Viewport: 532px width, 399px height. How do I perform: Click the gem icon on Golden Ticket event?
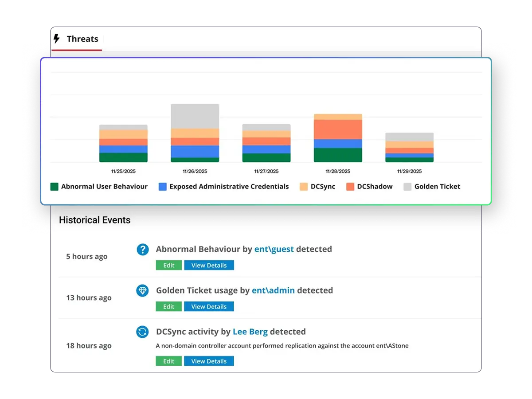(x=142, y=291)
